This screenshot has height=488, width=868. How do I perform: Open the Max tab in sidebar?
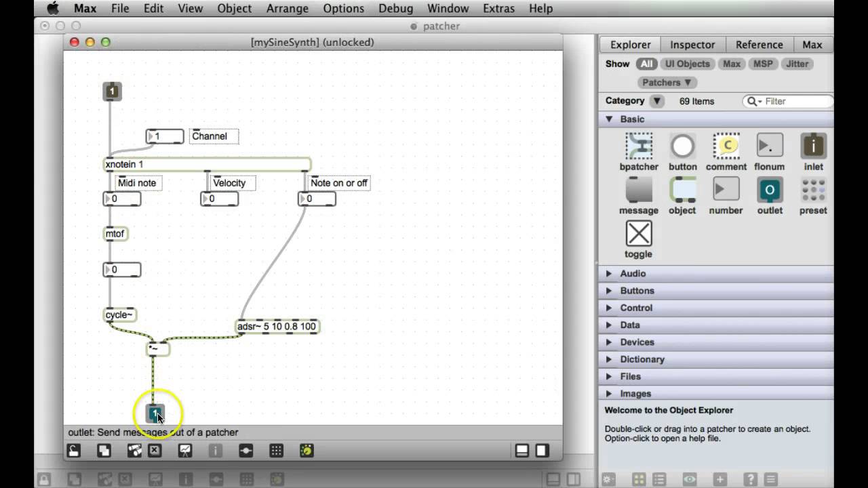click(x=812, y=45)
